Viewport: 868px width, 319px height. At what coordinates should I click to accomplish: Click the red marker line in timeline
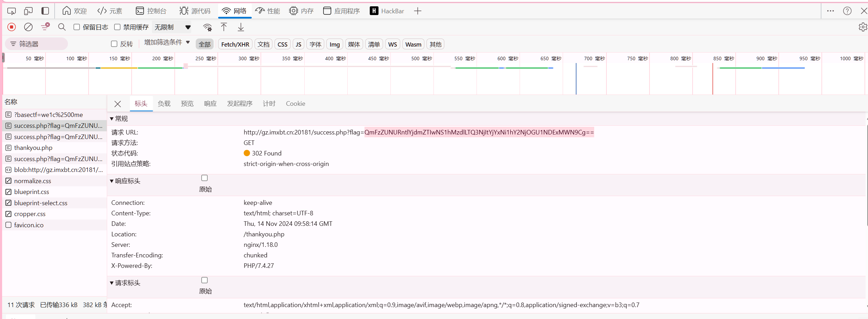click(x=713, y=79)
